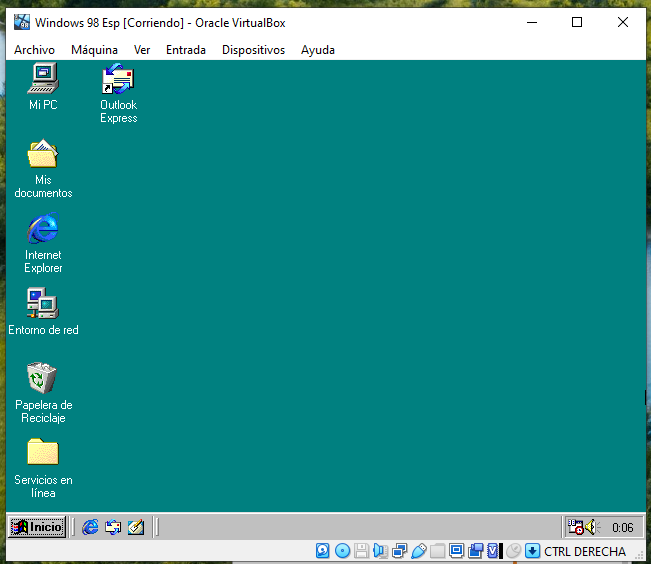Viewport: 651px width, 564px height.
Task: Select the Papelera de Reciclaje icon
Action: [42, 378]
